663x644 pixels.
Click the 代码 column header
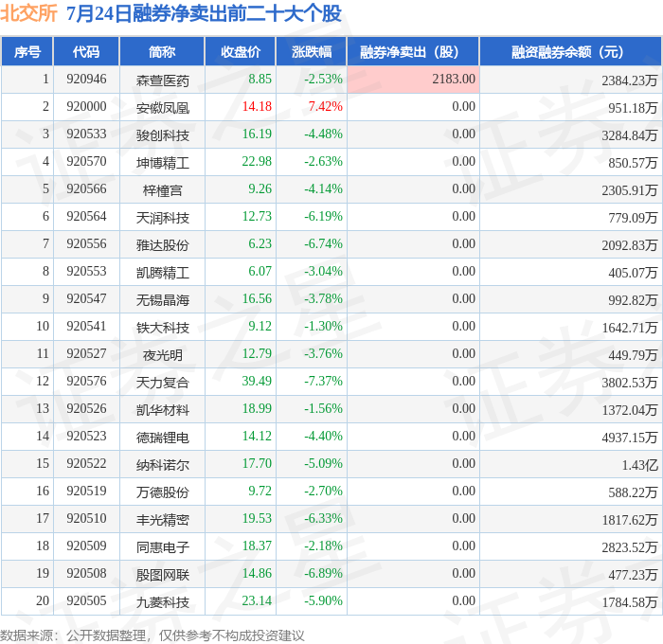tap(86, 51)
